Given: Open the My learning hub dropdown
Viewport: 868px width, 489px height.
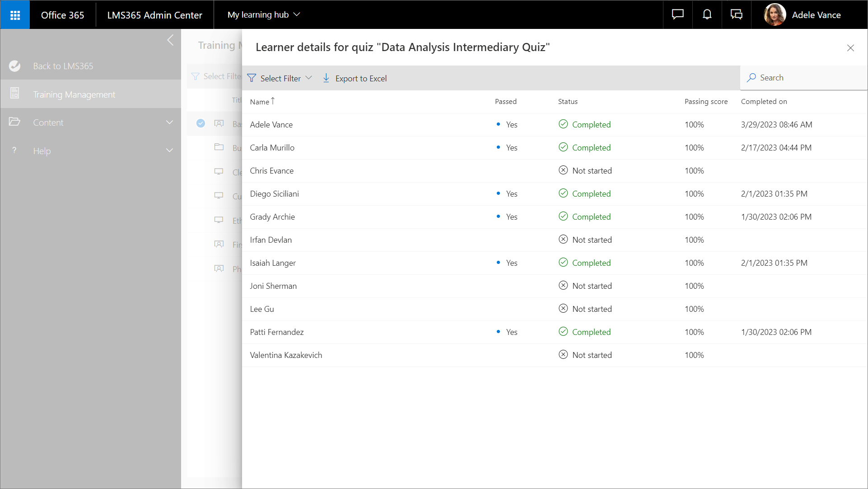Looking at the screenshot, I should pyautogui.click(x=264, y=15).
